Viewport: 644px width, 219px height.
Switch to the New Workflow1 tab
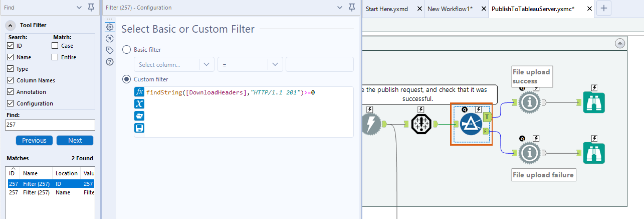(450, 9)
